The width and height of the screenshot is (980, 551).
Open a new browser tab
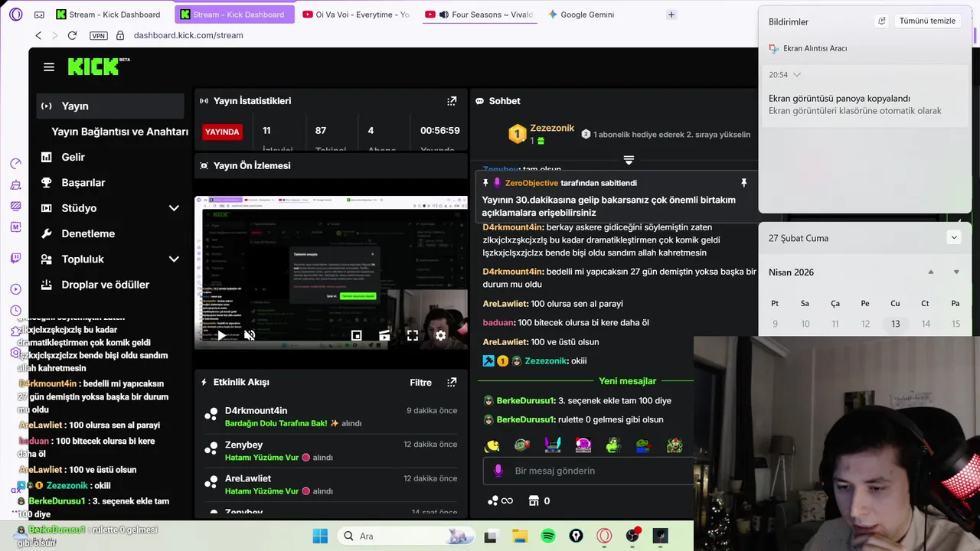pyautogui.click(x=671, y=15)
